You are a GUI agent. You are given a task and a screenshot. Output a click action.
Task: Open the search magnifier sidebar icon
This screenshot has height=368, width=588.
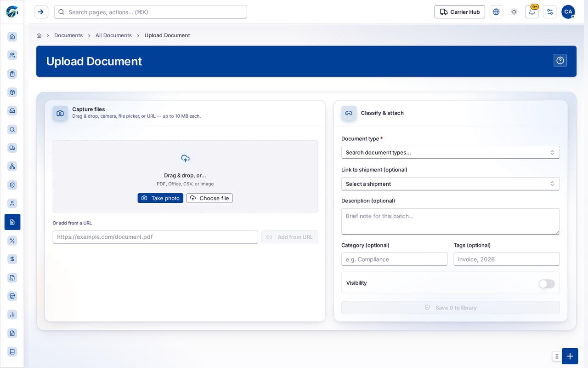[x=12, y=129]
